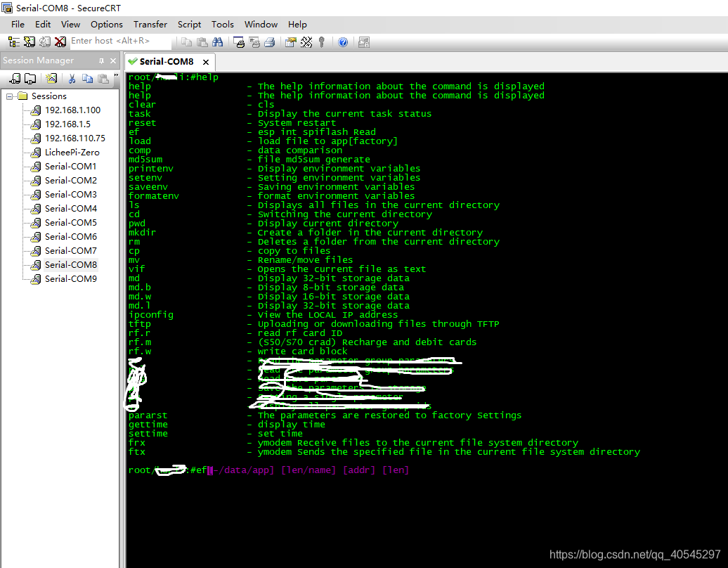728x568 pixels.
Task: Expand Session Manager toolbar overflow chevron
Action: click(116, 75)
